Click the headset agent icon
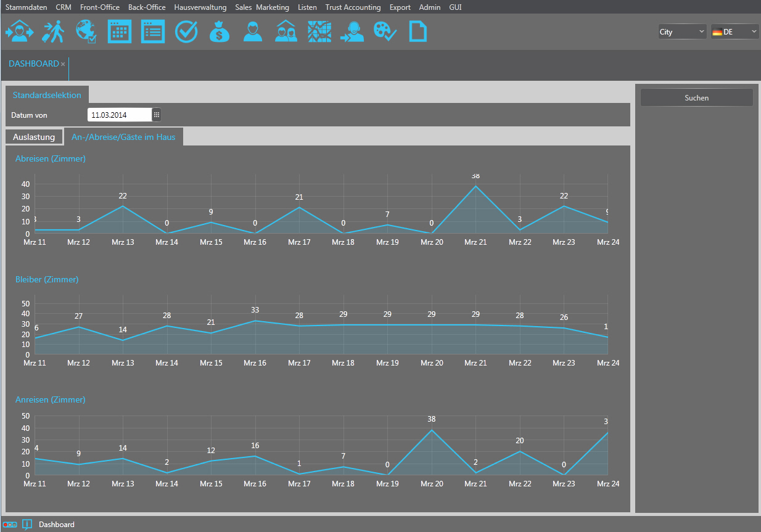The width and height of the screenshot is (761, 532). 353,31
